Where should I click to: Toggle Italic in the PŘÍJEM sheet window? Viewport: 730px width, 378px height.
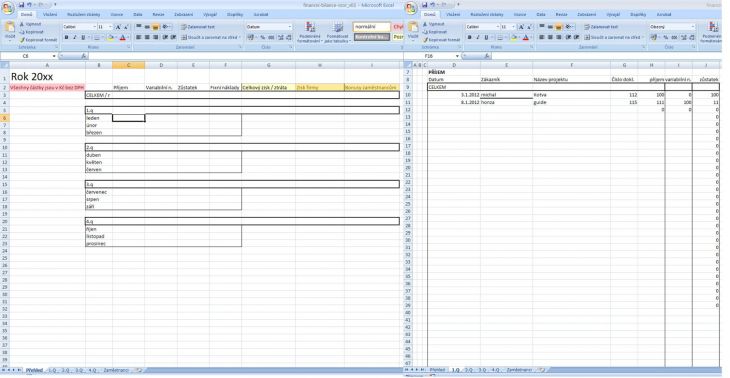tap(478, 37)
